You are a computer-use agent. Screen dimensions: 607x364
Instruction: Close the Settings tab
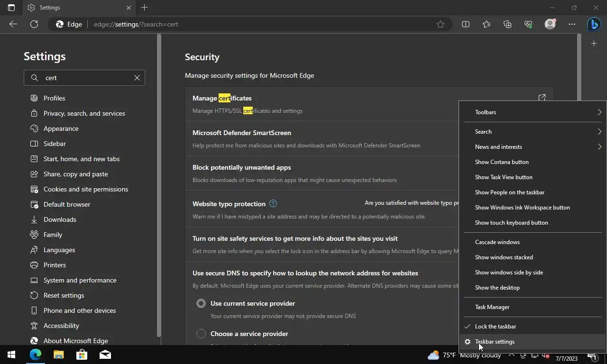tap(129, 8)
